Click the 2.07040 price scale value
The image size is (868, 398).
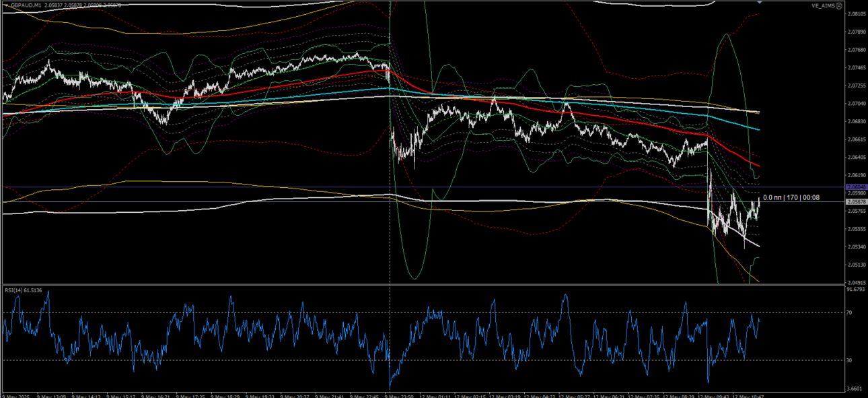(857, 103)
